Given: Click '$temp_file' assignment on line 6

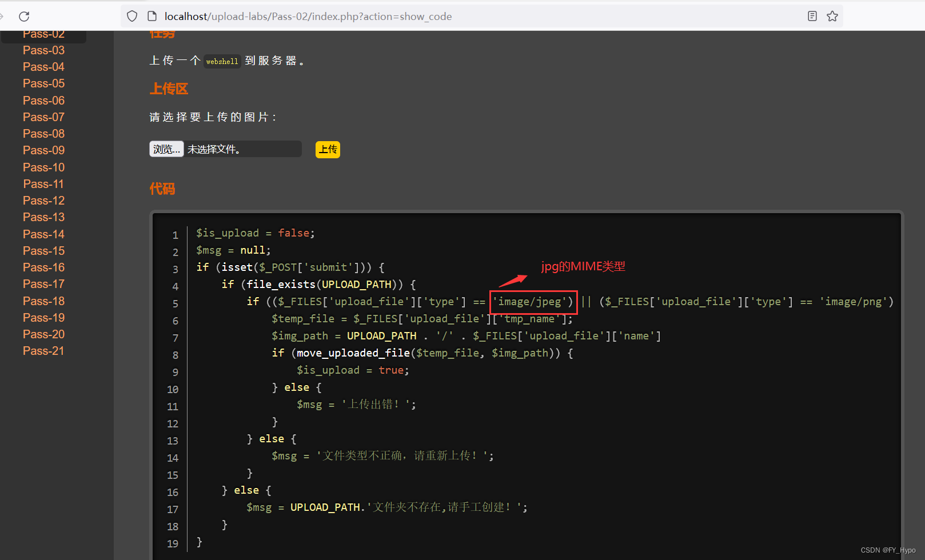Looking at the screenshot, I should tap(422, 319).
